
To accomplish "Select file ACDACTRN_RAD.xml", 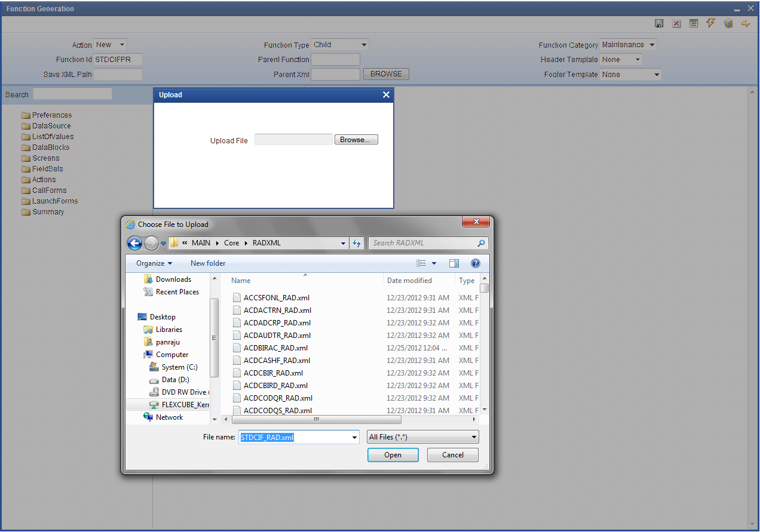I will pos(277,310).
